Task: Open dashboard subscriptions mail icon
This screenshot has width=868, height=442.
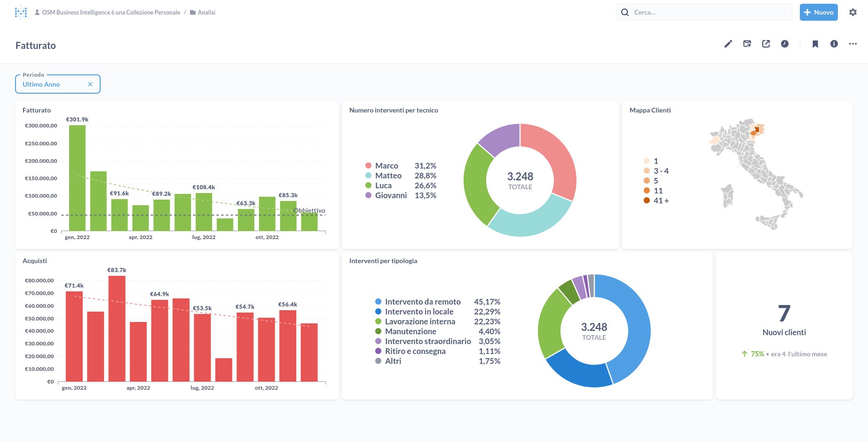Action: [747, 44]
